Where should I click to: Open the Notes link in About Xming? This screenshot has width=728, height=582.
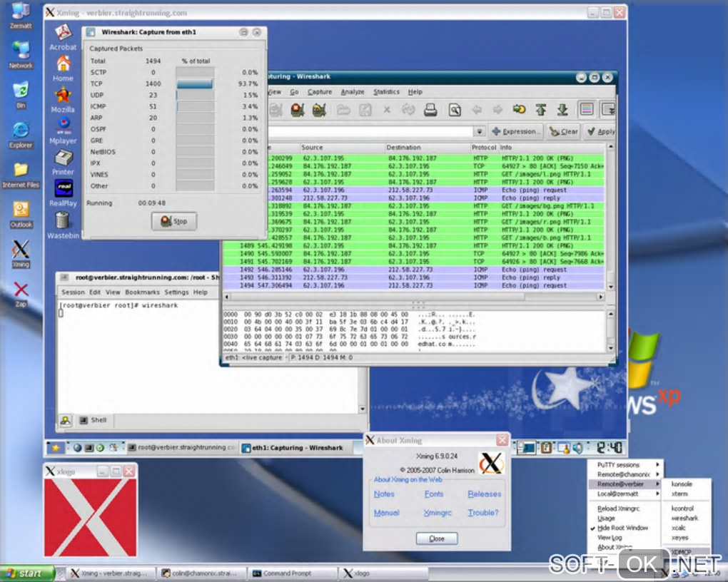pos(384,494)
